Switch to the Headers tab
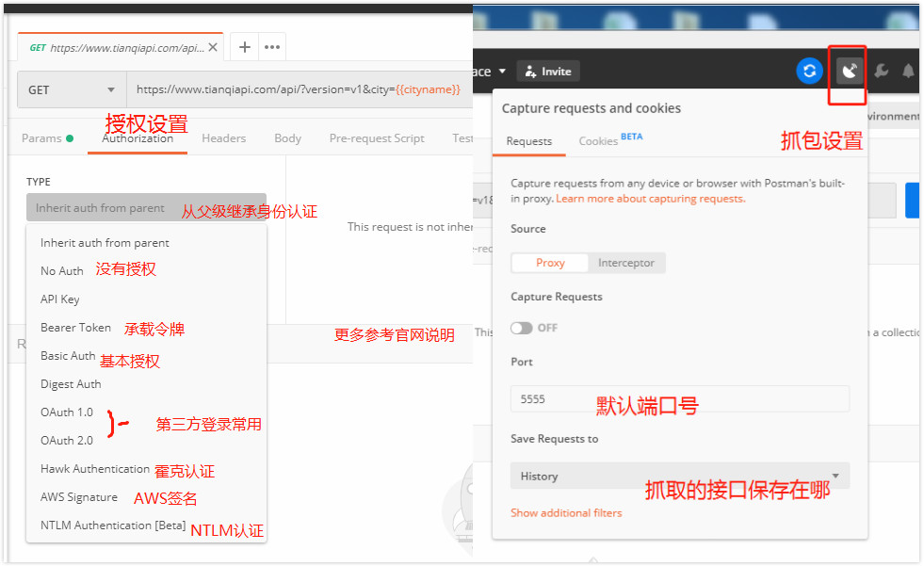Screen dimensions: 924x566 224,138
